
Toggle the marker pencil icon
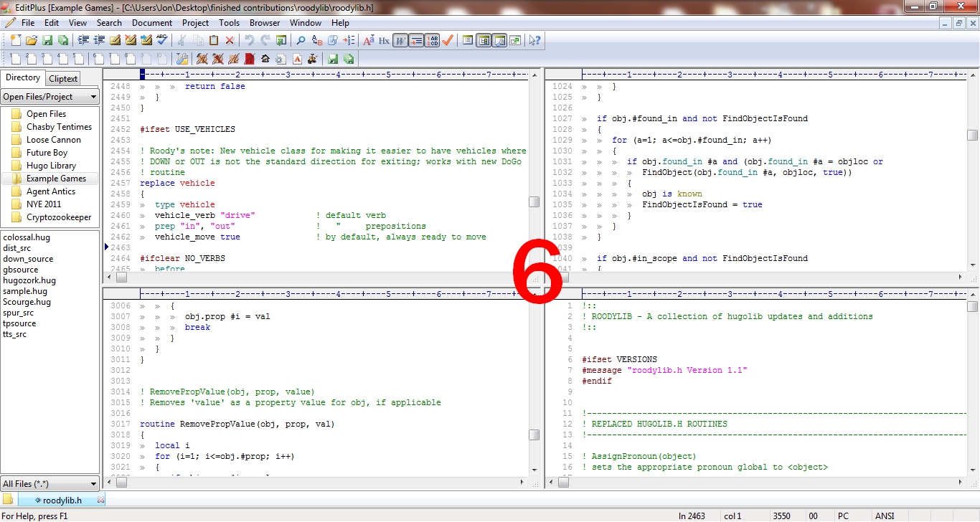click(x=116, y=40)
